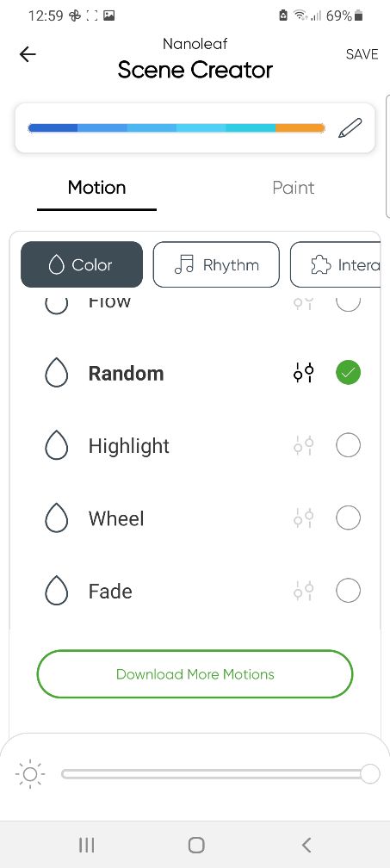Switch to the Motion tab
Image resolution: width=390 pixels, height=868 pixels.
point(96,188)
